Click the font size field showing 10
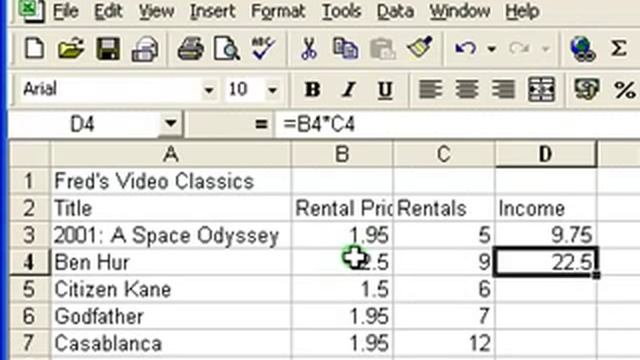This screenshot has width=640, height=360. click(x=245, y=89)
